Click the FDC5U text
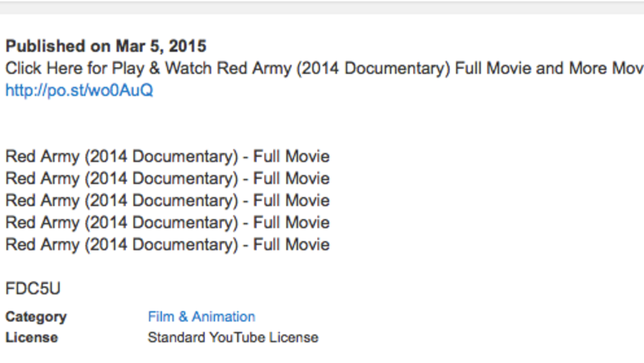The height and width of the screenshot is (363, 644). coord(33,289)
